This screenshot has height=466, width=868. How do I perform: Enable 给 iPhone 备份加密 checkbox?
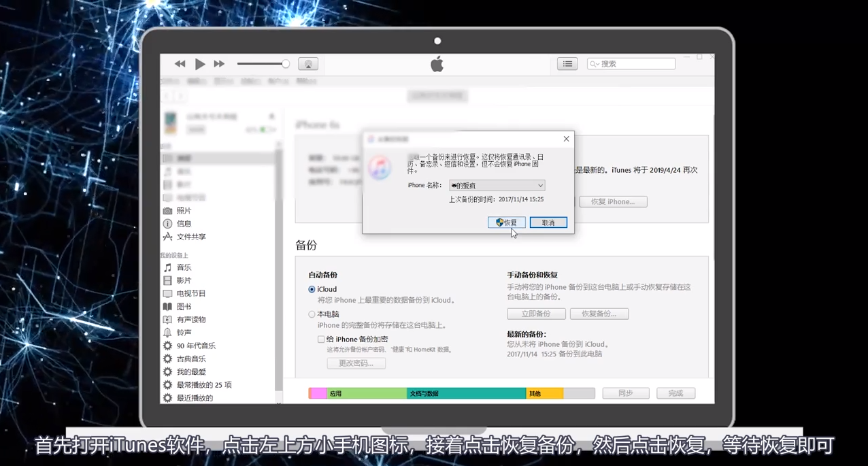[321, 339]
